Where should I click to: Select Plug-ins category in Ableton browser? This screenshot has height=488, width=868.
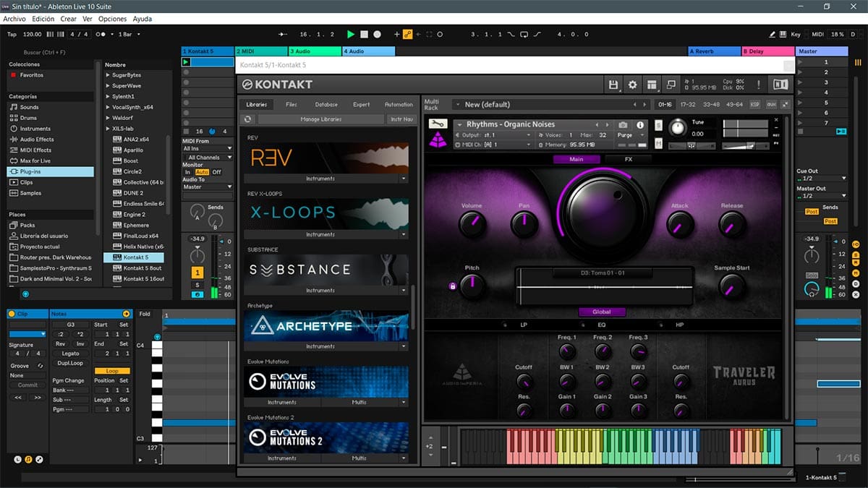[51, 171]
